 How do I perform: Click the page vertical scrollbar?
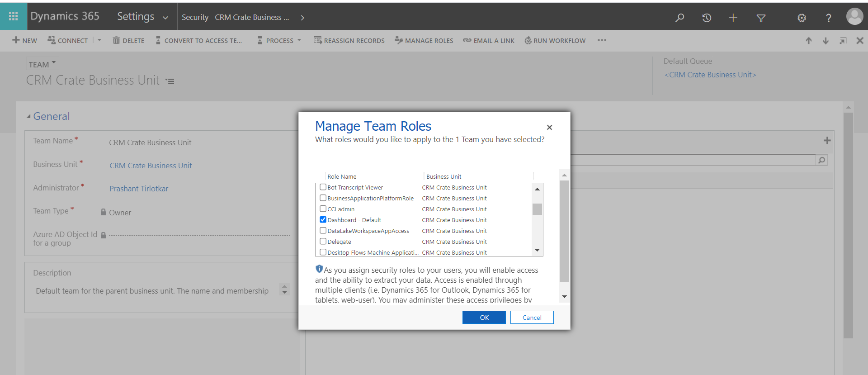(x=848, y=225)
